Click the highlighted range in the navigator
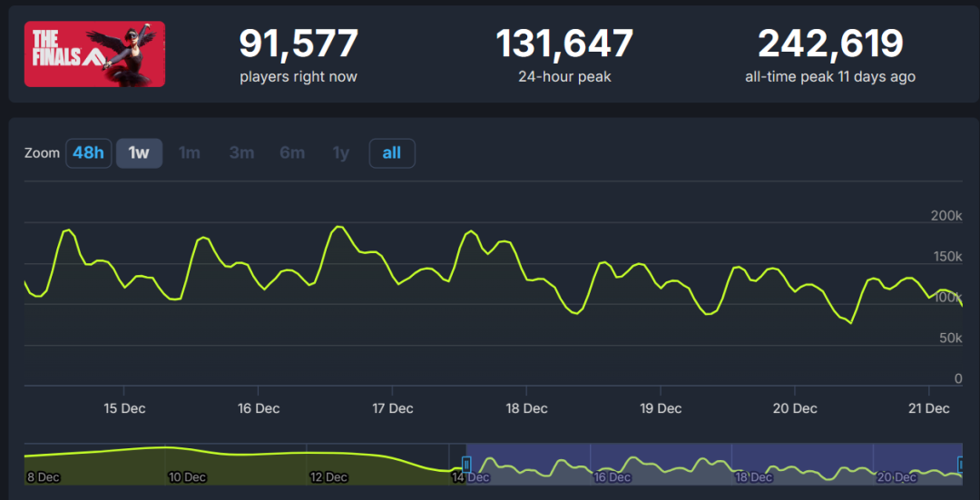This screenshot has height=500, width=980. (x=714, y=464)
